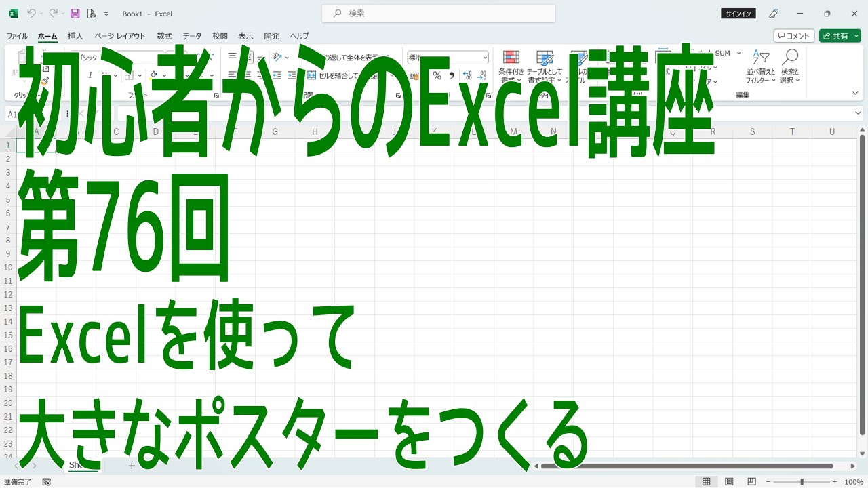Click the vertical scrollbar
This screenshot has width=868, height=488.
pos(862,285)
